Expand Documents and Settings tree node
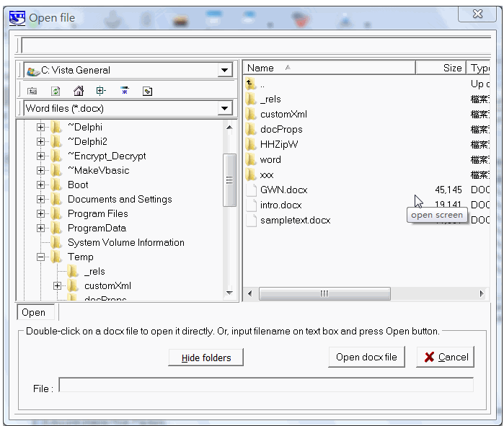 (x=40, y=199)
